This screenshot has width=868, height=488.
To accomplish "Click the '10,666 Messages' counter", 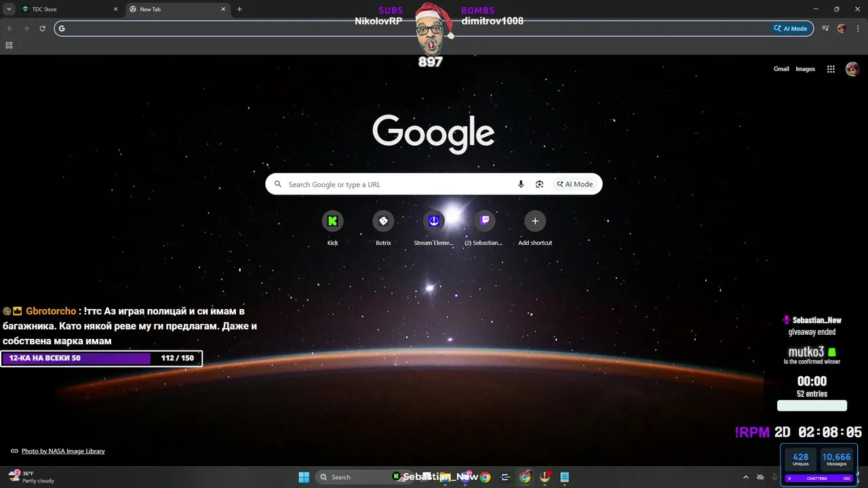I will (x=837, y=459).
